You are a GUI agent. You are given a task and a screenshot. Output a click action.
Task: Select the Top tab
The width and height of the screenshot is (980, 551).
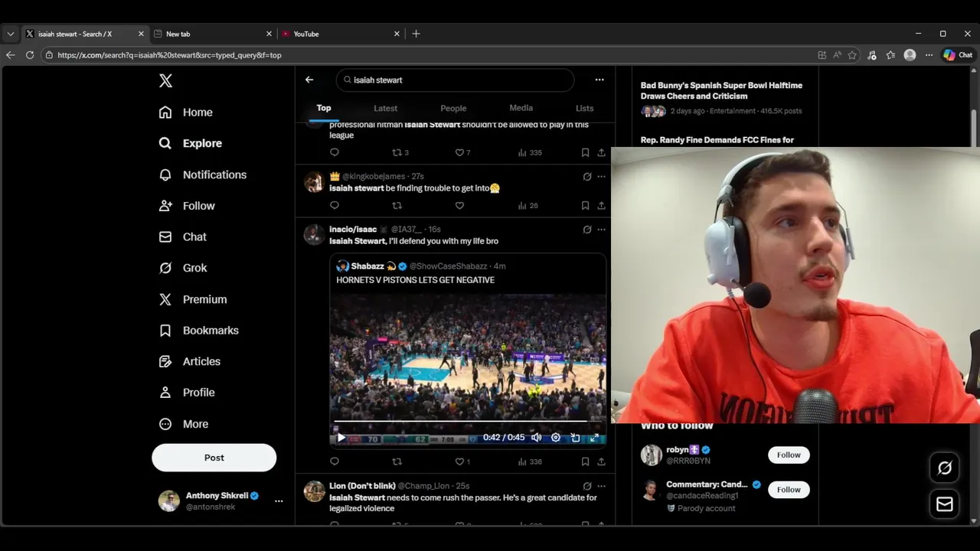[x=324, y=108]
